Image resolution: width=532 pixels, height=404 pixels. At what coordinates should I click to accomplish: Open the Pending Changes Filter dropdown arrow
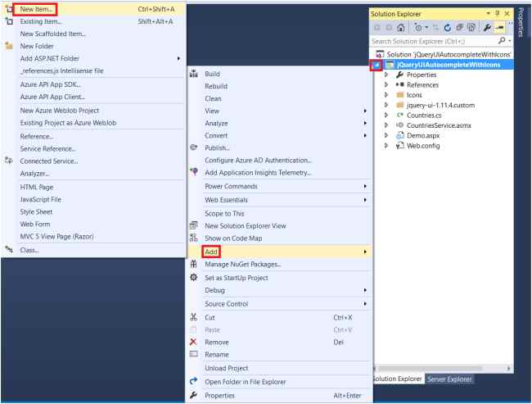coord(426,28)
